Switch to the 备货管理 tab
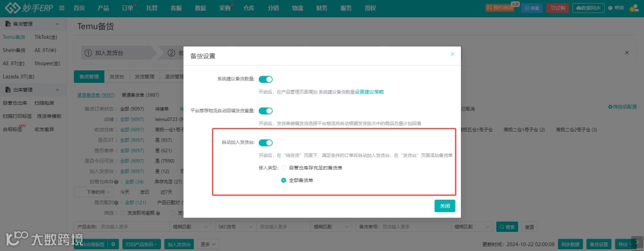644x251 pixels. click(89, 76)
